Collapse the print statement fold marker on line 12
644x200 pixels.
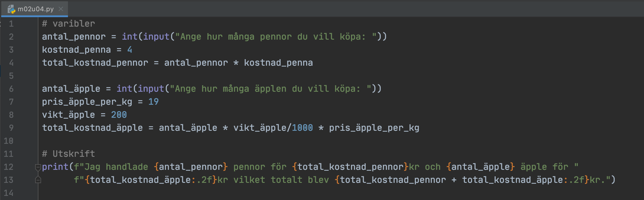click(x=38, y=167)
